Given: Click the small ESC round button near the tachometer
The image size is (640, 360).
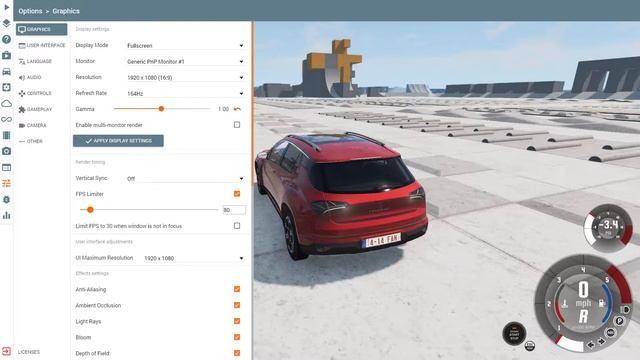Looking at the screenshot, I should coord(530,346).
